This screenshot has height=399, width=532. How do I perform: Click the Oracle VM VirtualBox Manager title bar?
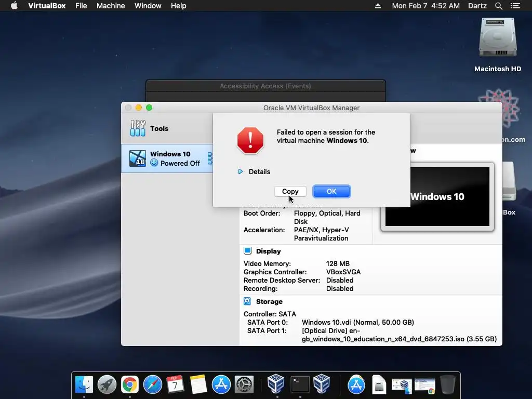311,108
